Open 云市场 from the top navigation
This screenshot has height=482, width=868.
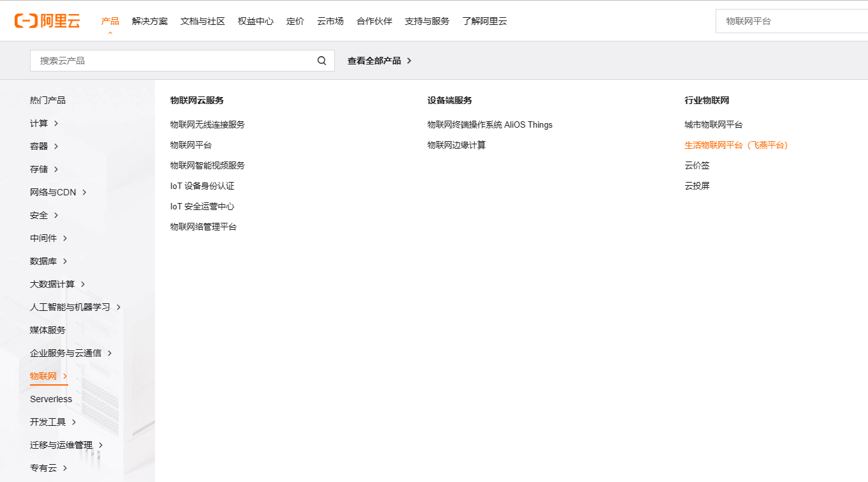click(330, 21)
